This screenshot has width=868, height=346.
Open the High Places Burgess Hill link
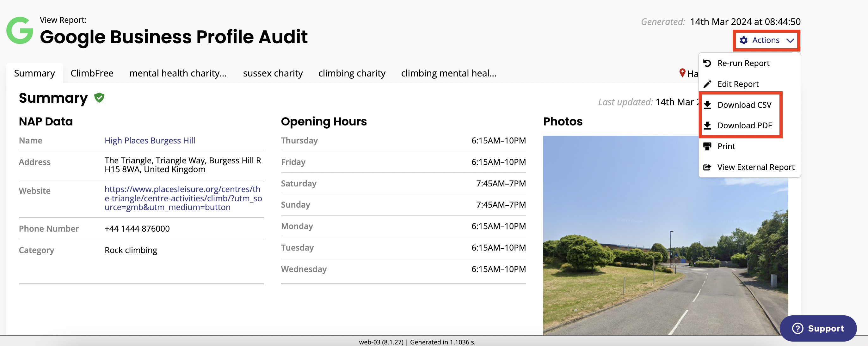[150, 141]
